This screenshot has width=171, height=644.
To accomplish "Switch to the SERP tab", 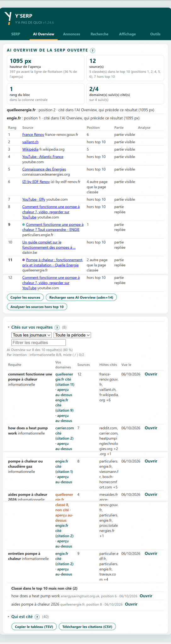I will (x=16, y=34).
